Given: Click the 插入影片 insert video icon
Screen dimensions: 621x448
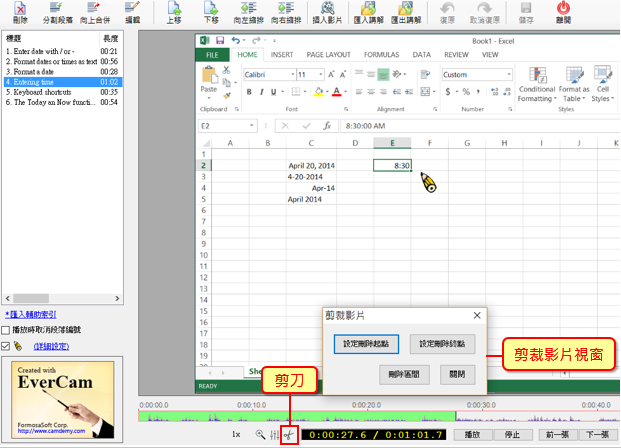Looking at the screenshot, I should pos(327,13).
